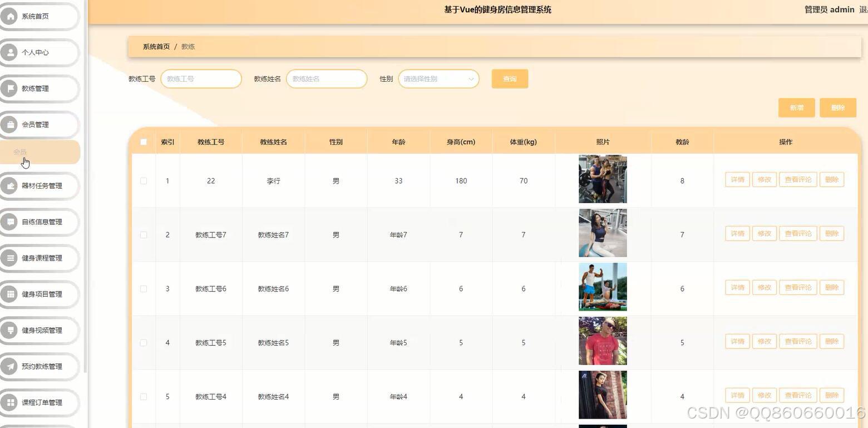Open photo thumbnail in 教练工号5 row

pos(603,341)
